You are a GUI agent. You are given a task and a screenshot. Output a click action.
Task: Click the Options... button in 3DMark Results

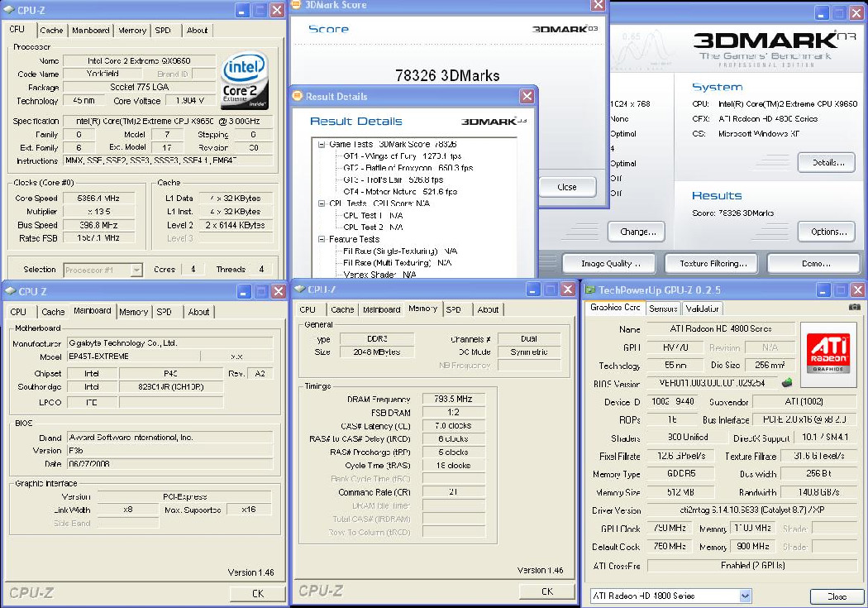pyautogui.click(x=827, y=232)
